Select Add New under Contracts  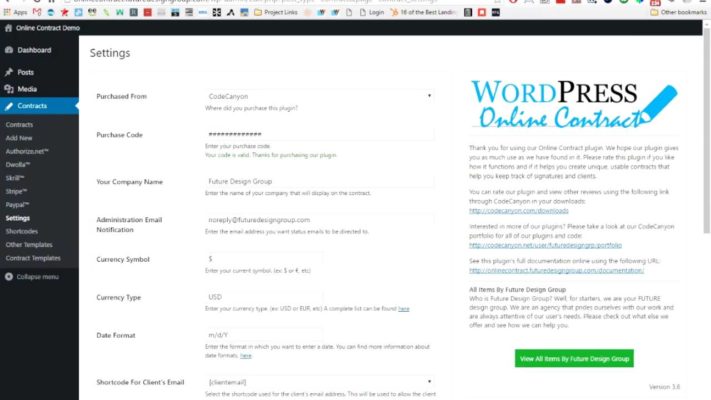pyautogui.click(x=19, y=138)
